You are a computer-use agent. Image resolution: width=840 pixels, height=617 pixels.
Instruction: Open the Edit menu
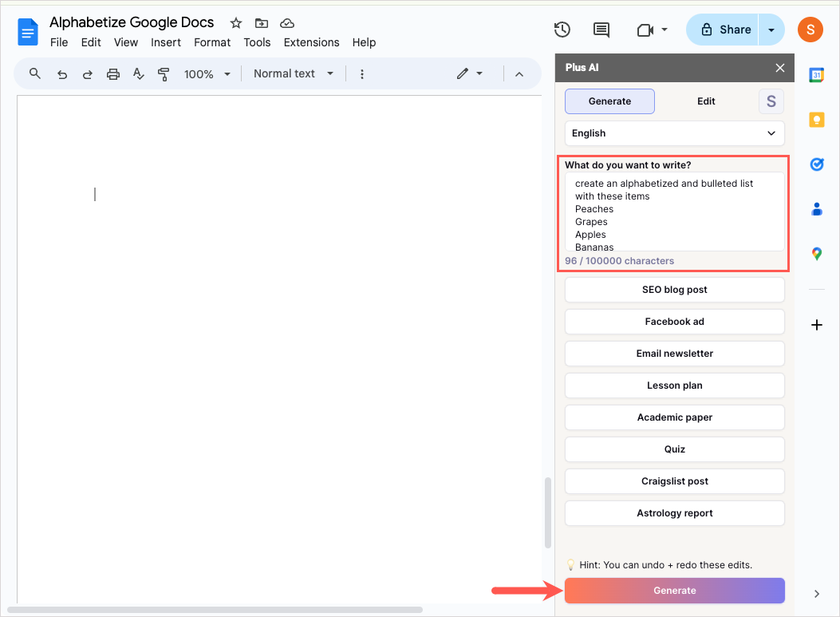91,42
